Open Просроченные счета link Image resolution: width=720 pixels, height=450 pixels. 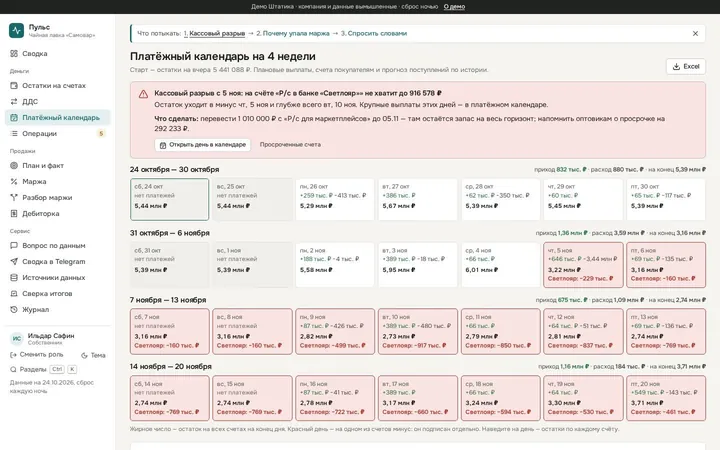pyautogui.click(x=290, y=145)
